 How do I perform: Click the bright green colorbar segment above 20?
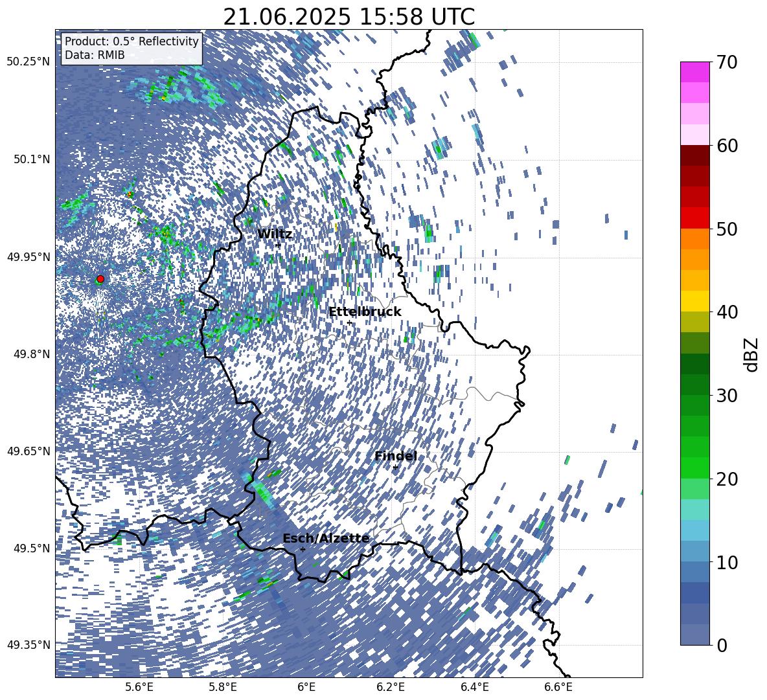point(694,468)
